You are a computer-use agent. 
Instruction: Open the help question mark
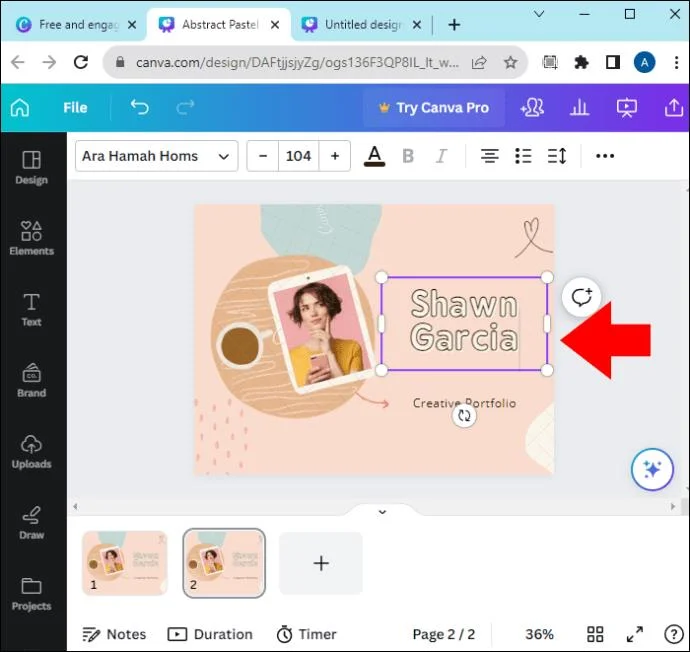pyautogui.click(x=673, y=634)
